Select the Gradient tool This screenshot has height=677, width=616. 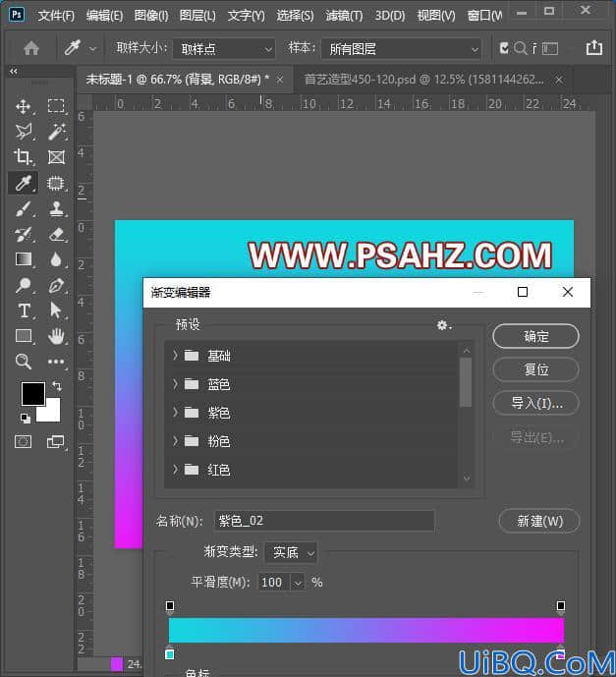coord(23,259)
